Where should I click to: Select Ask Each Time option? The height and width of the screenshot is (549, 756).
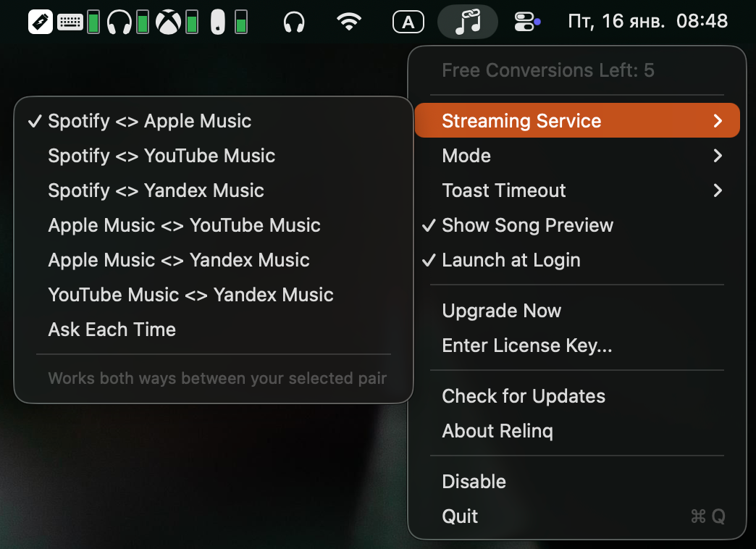click(112, 330)
